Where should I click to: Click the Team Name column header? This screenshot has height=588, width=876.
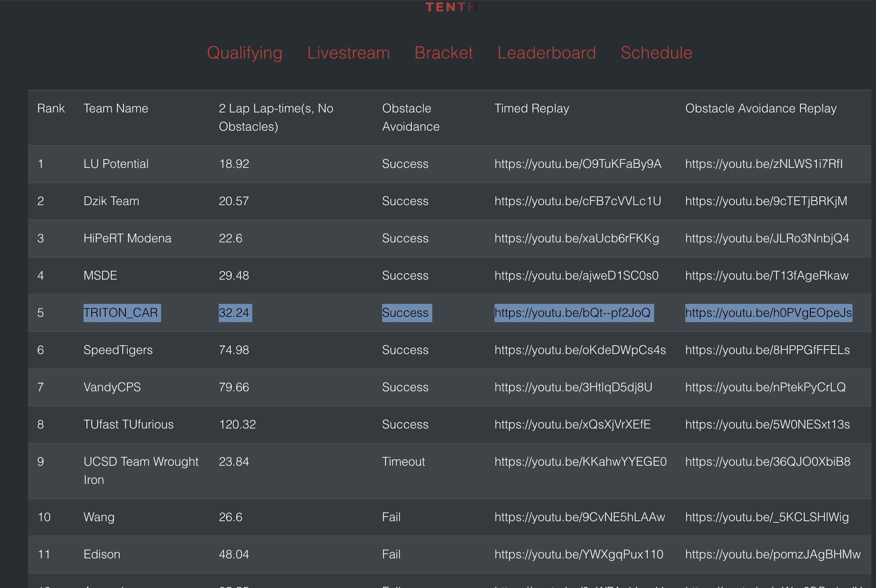pos(115,108)
